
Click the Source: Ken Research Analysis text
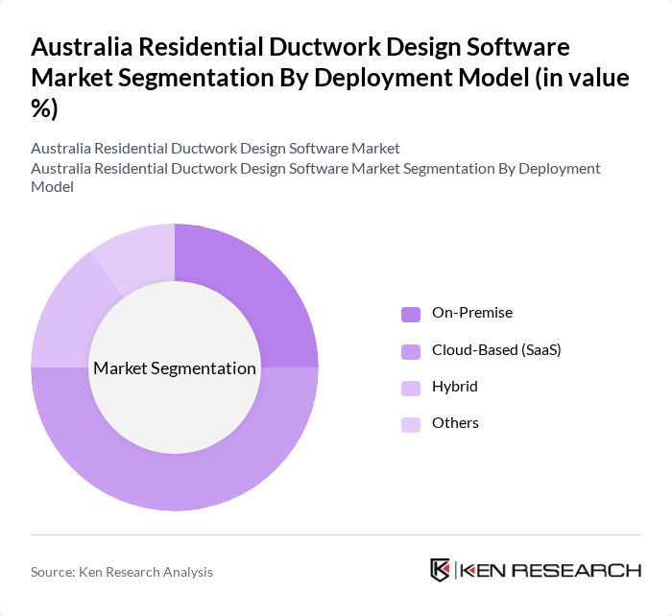coord(122,572)
